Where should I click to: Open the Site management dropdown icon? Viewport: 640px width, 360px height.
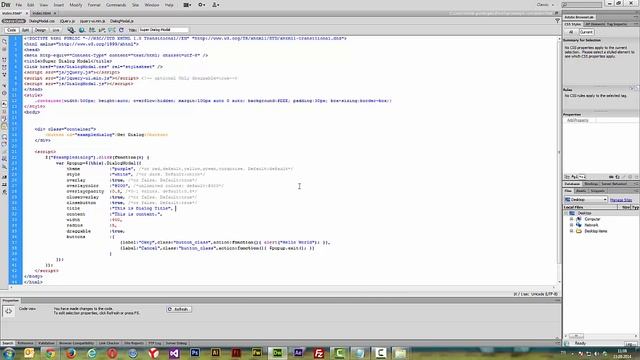216,5
